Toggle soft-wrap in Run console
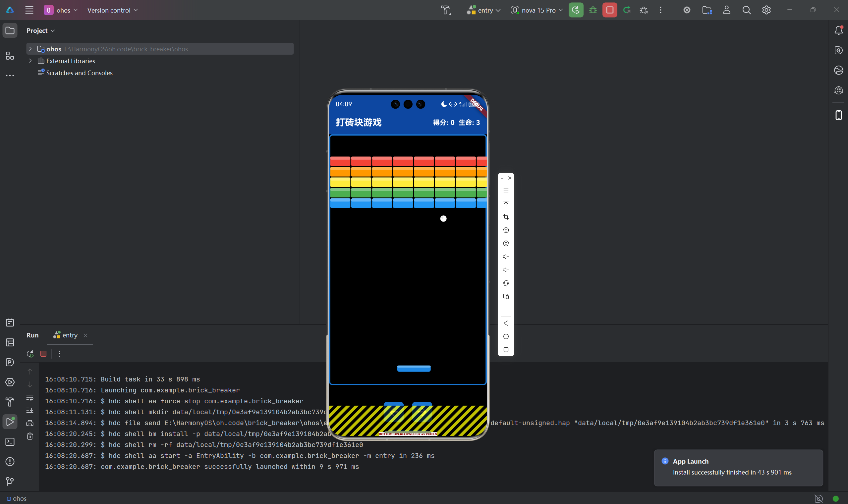 click(x=30, y=397)
